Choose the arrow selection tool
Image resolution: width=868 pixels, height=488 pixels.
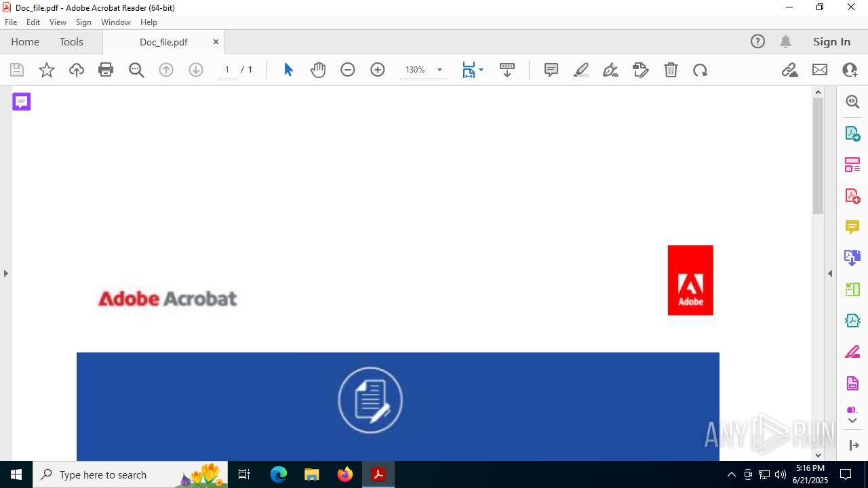point(288,70)
